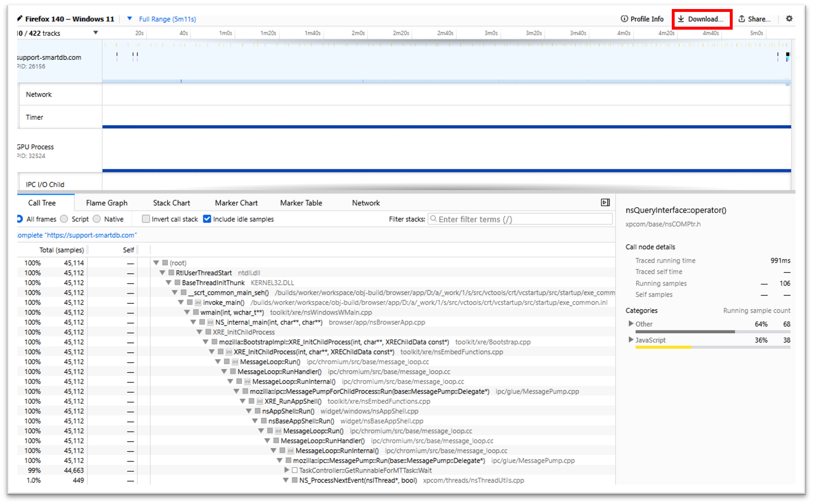The height and width of the screenshot is (504, 813).
Task: Click the Total (samples) column header
Action: [61, 250]
